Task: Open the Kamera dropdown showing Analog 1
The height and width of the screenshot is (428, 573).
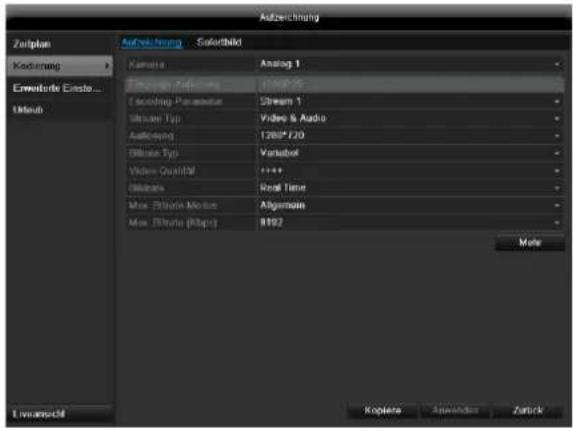Action: tap(410, 65)
